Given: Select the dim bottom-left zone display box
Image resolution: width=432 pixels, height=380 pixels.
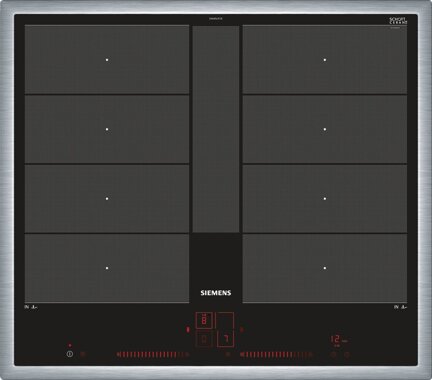Looking at the screenshot, I should coord(204,339).
